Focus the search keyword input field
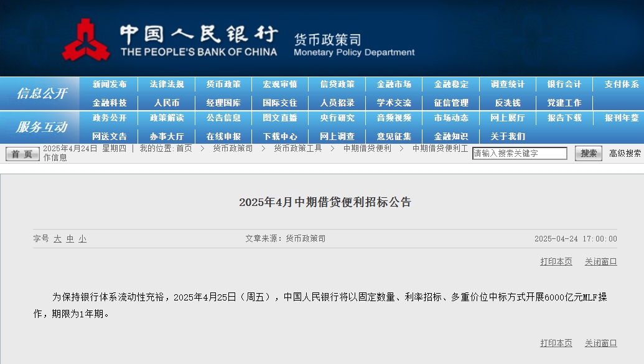 click(x=520, y=154)
